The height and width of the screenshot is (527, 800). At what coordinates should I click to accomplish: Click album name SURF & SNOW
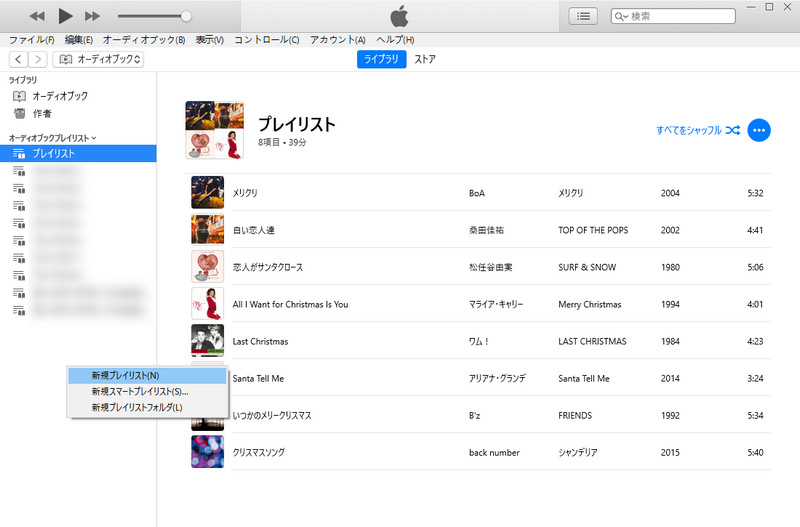[587, 267]
